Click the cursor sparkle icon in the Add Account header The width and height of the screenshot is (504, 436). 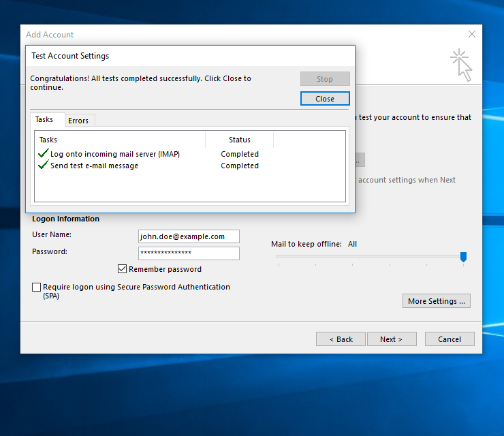click(x=462, y=65)
